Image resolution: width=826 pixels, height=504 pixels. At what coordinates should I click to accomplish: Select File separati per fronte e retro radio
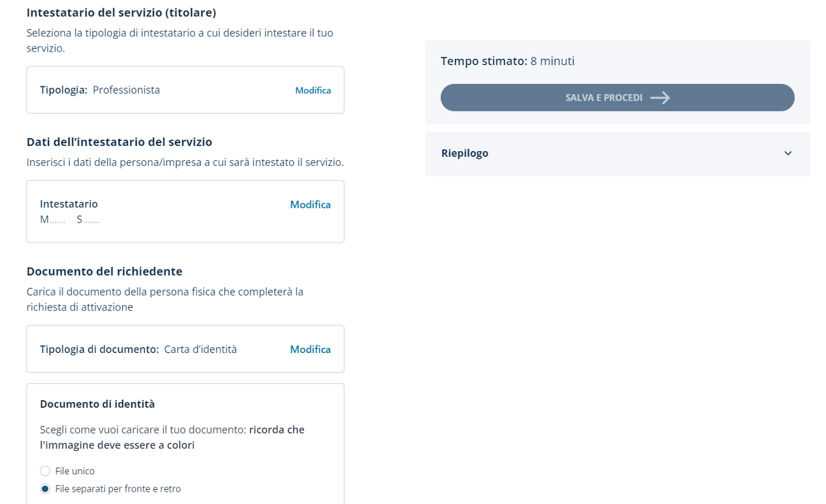coord(45,489)
